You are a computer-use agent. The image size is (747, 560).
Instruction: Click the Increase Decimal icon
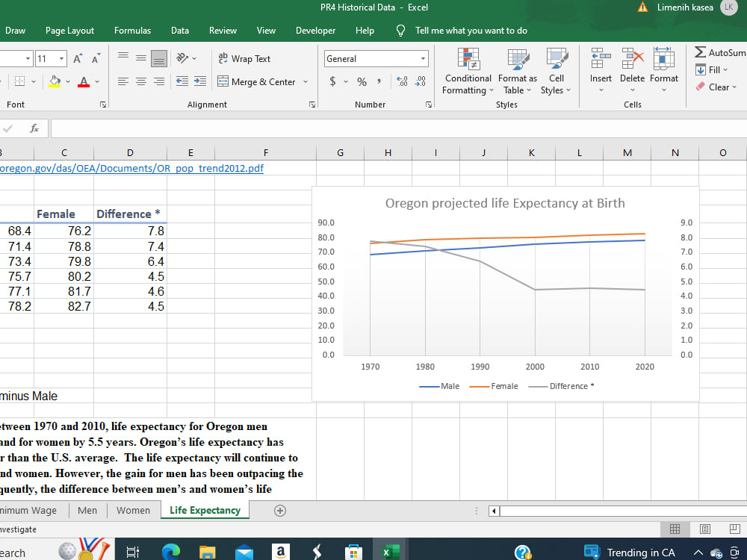point(401,81)
